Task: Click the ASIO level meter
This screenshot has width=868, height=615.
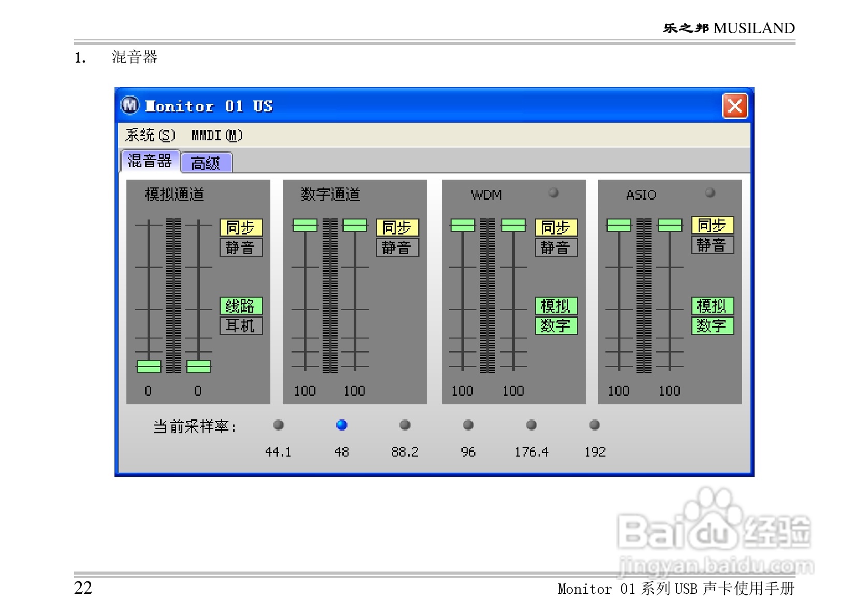Action: tap(644, 296)
